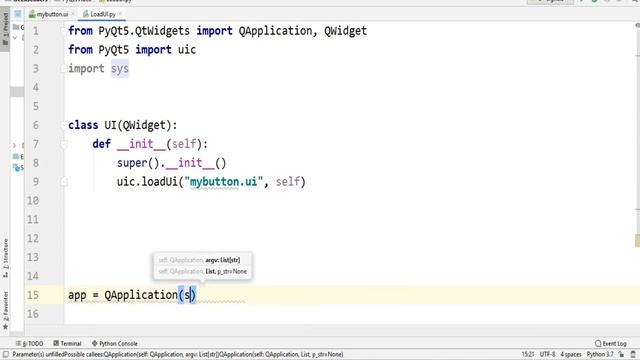Screen dimensions: 640x360
Task: Click the 'Parameter(s) unfilled' status bar message
Action: pyautogui.click(x=178, y=354)
